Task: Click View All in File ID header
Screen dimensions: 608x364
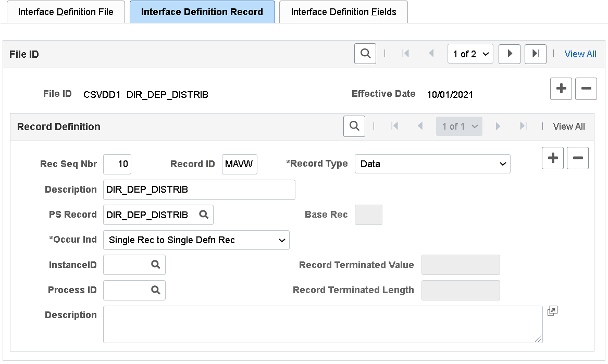Action: pos(580,54)
